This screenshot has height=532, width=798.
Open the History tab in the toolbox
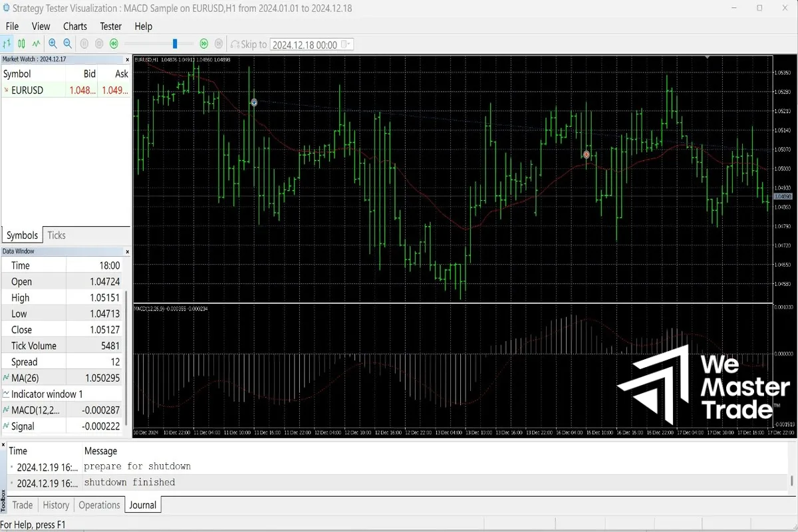pyautogui.click(x=55, y=505)
